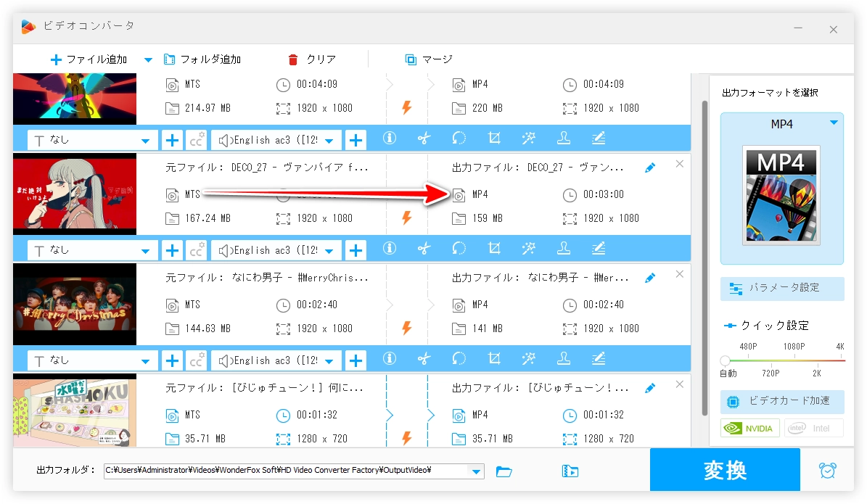Open effects wand tool below 214.97 MB video
The height and width of the screenshot is (504, 867).
pos(529,139)
